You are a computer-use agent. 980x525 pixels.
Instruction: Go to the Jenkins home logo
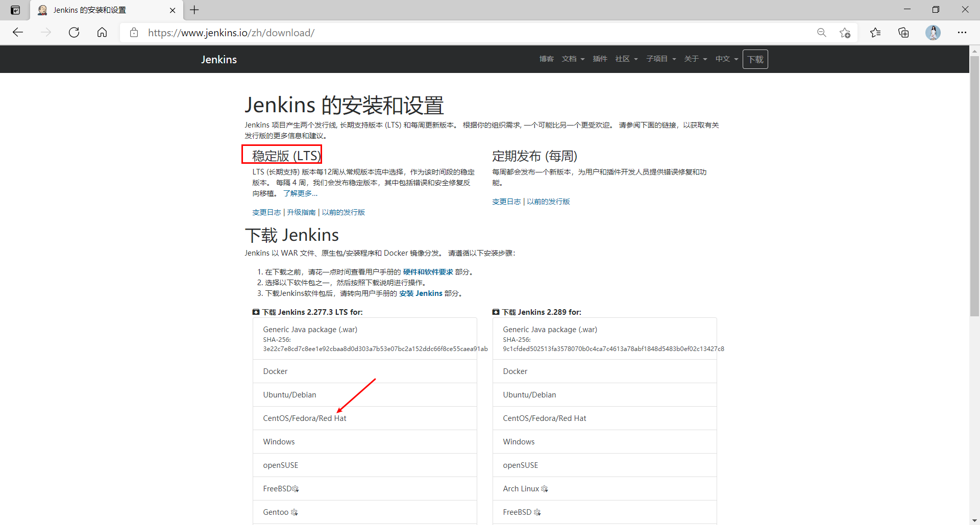(219, 59)
